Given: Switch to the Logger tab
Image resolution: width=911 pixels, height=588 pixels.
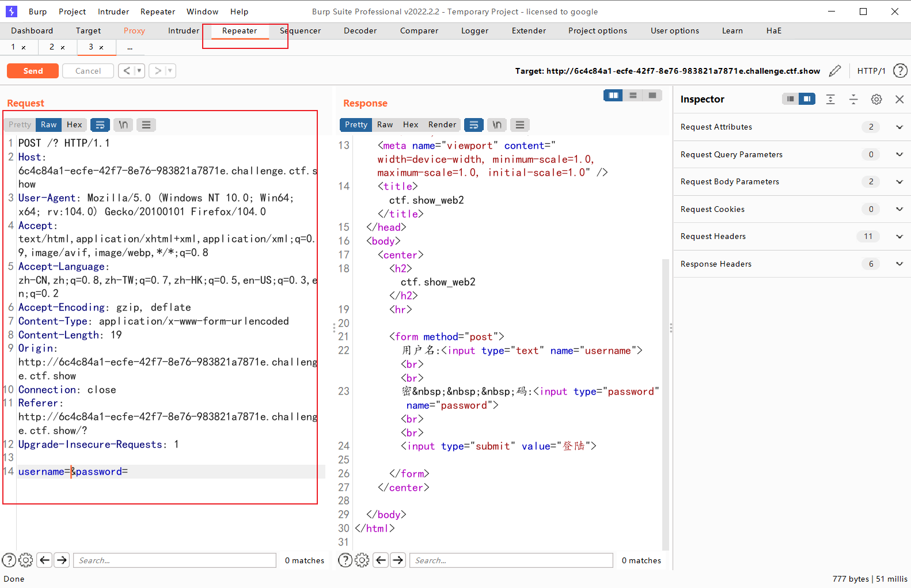Looking at the screenshot, I should point(475,31).
